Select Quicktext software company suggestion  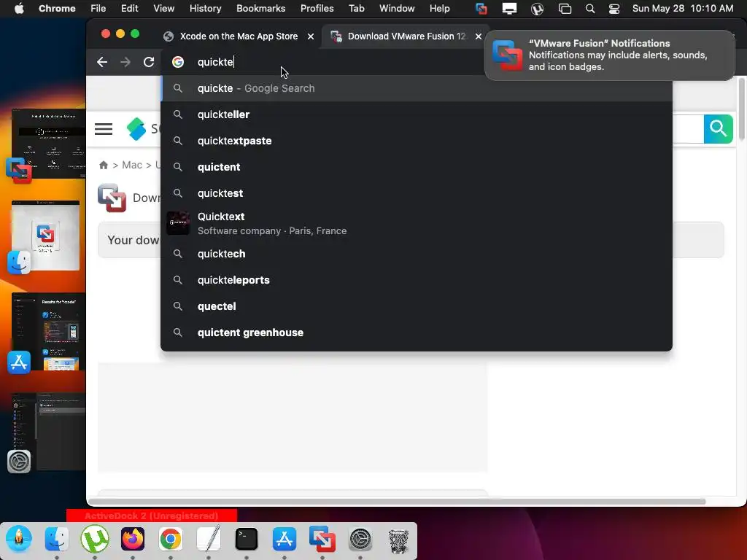click(417, 223)
